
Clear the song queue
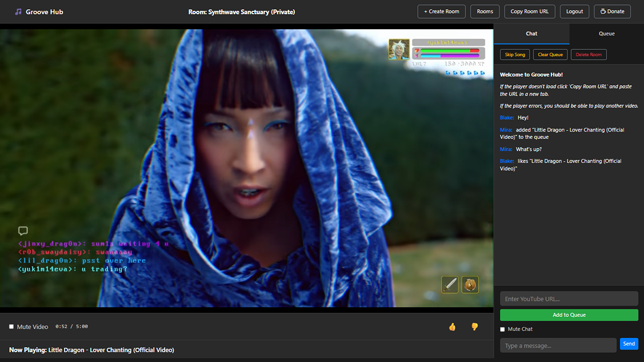point(550,55)
